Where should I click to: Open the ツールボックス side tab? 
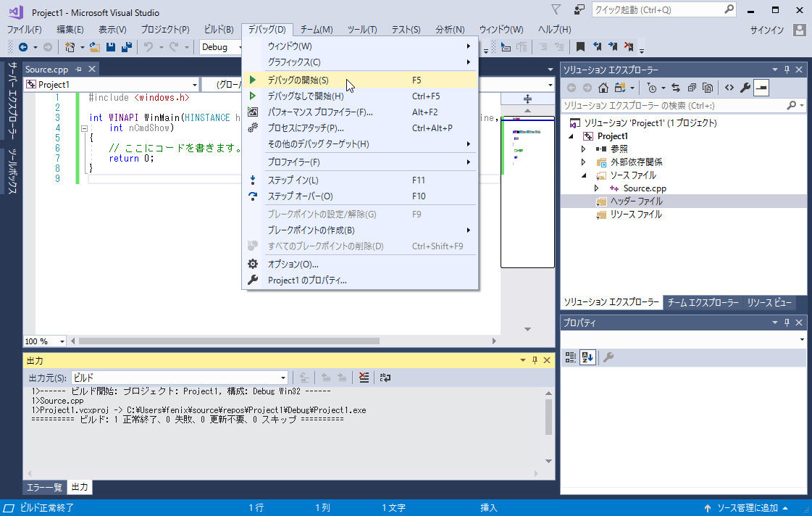coord(12,172)
